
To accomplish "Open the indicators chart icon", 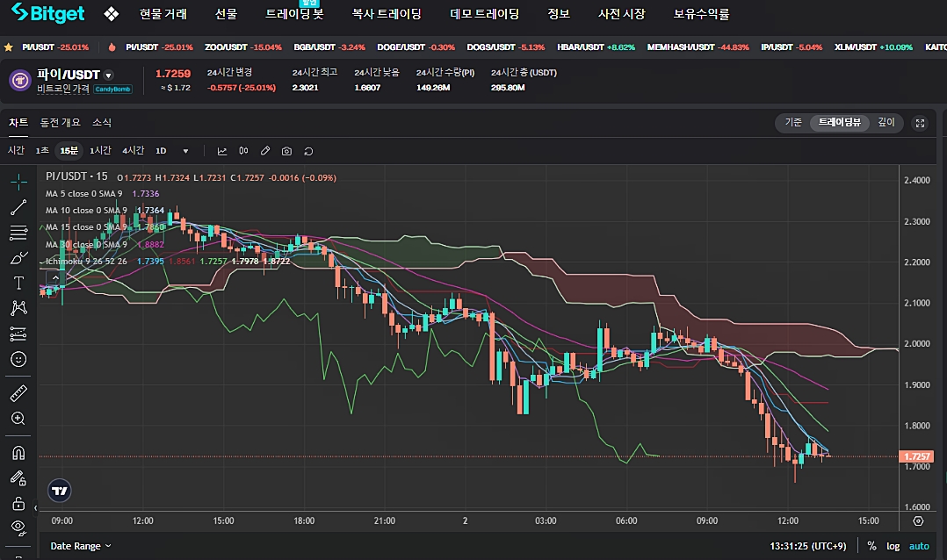I will tap(222, 151).
